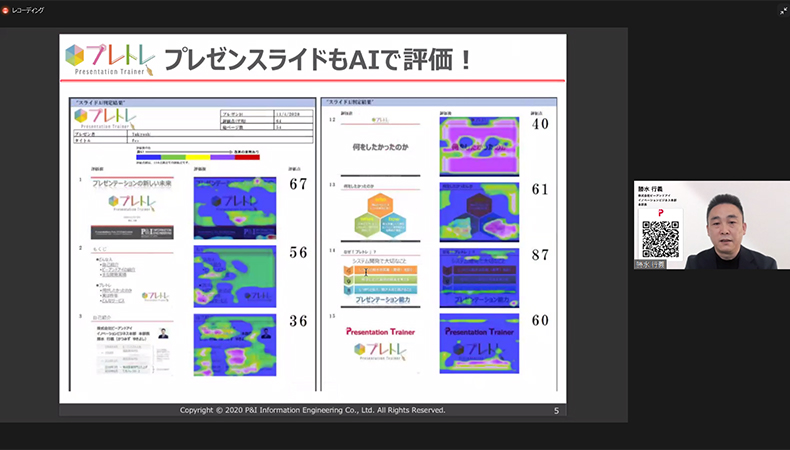Open slide 1 thumbnail プレゼンテーションの新しい未来
790x450 pixels.
[x=132, y=208]
